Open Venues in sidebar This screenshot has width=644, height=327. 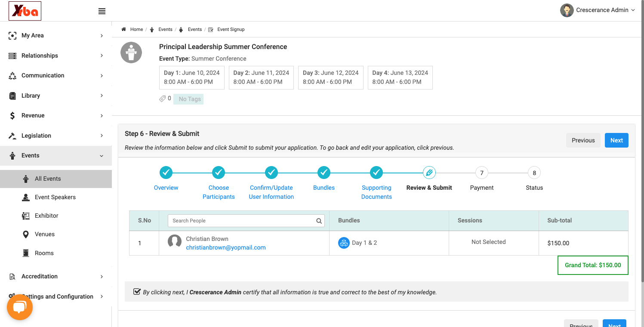tap(56, 234)
